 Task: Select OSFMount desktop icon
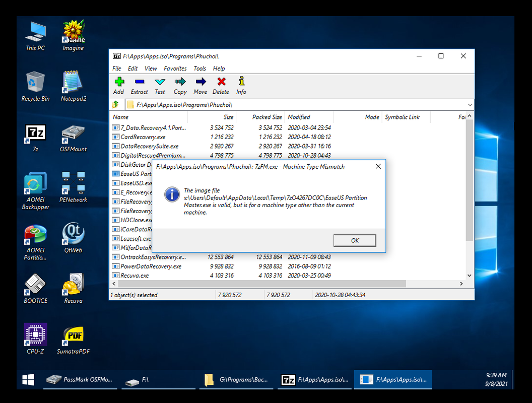click(x=73, y=138)
